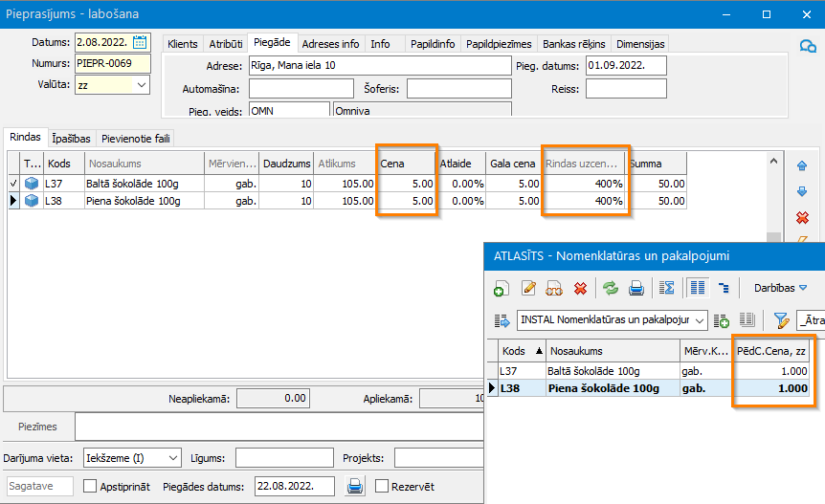Viewport: 825px width, 504px height.
Task: Open the calendar picker next to Datums
Action: [140, 42]
